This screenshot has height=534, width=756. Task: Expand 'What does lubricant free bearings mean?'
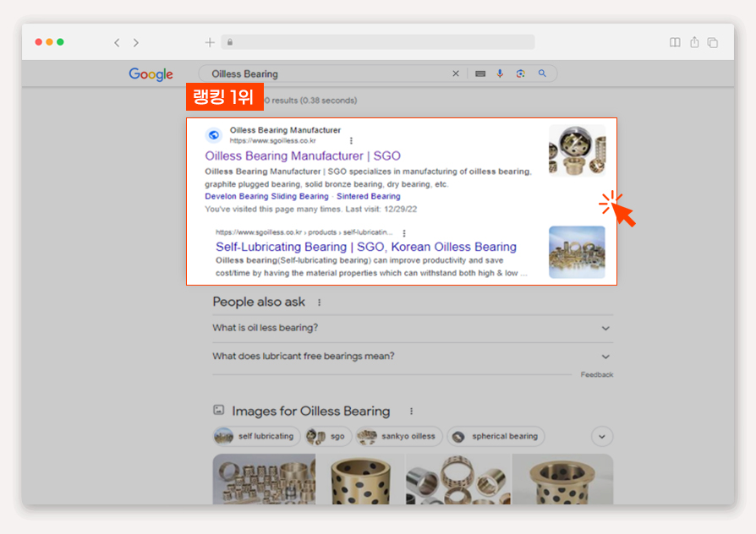(413, 357)
